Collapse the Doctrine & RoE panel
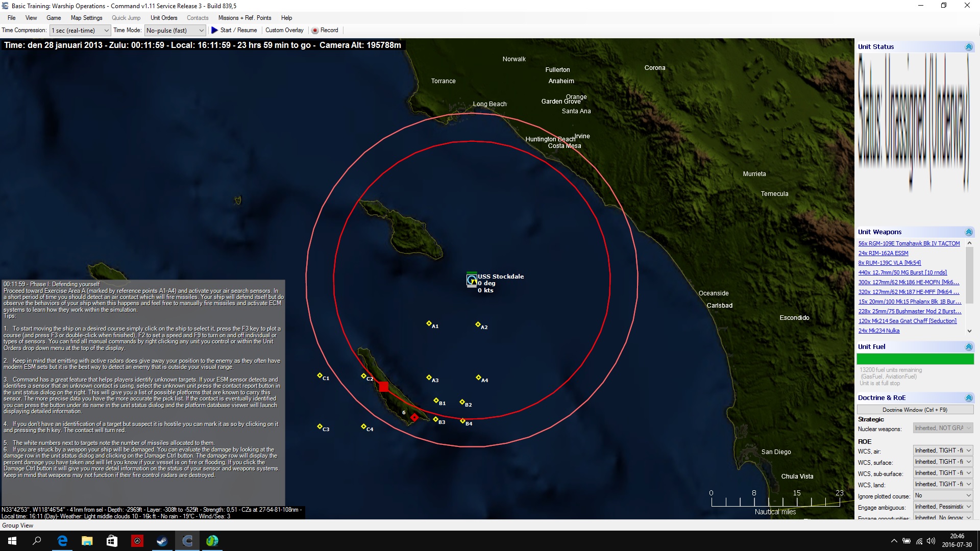The image size is (980, 551). pyautogui.click(x=969, y=398)
